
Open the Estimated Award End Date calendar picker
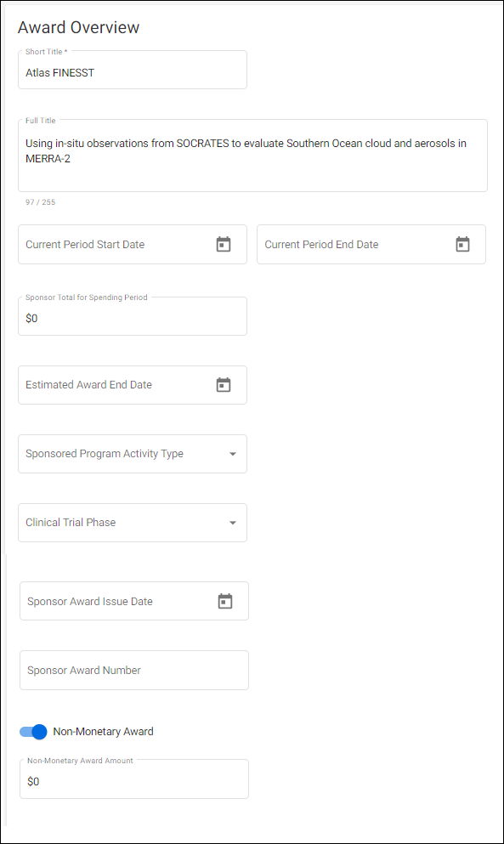tap(223, 385)
